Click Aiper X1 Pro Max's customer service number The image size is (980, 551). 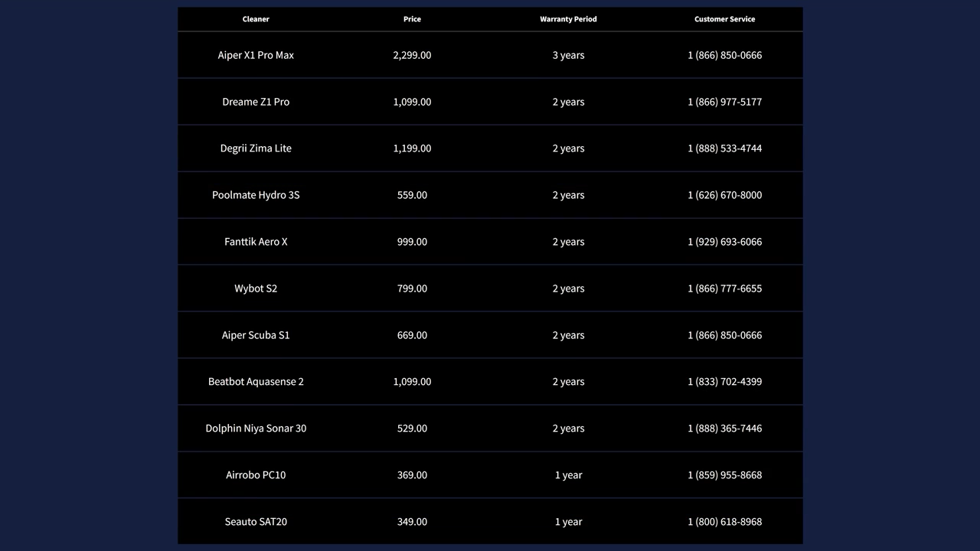point(724,55)
